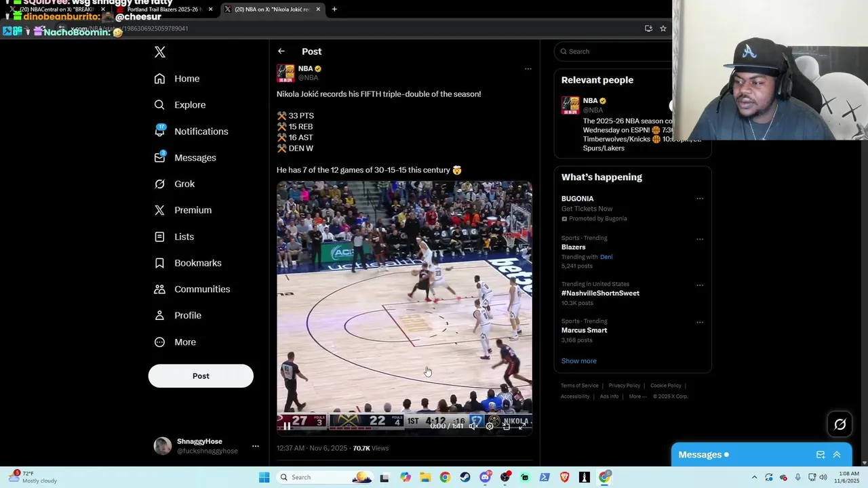Open the NBA post's three-dot menu

[x=528, y=68]
